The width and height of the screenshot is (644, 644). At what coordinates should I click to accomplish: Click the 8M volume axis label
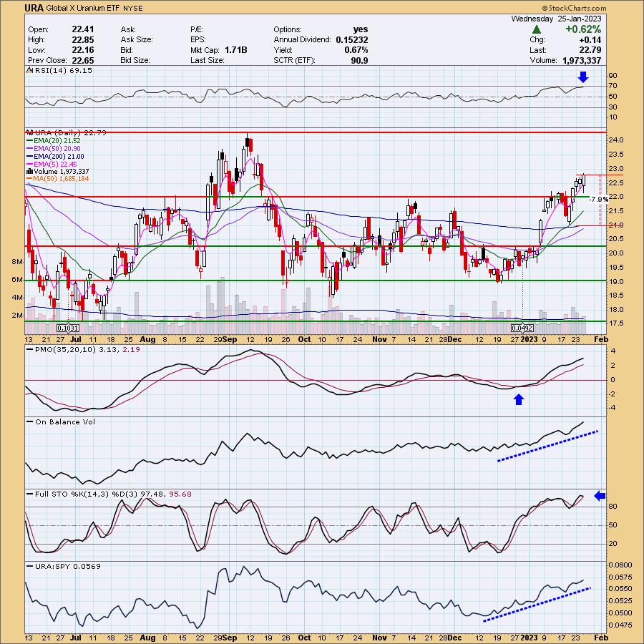click(x=17, y=262)
